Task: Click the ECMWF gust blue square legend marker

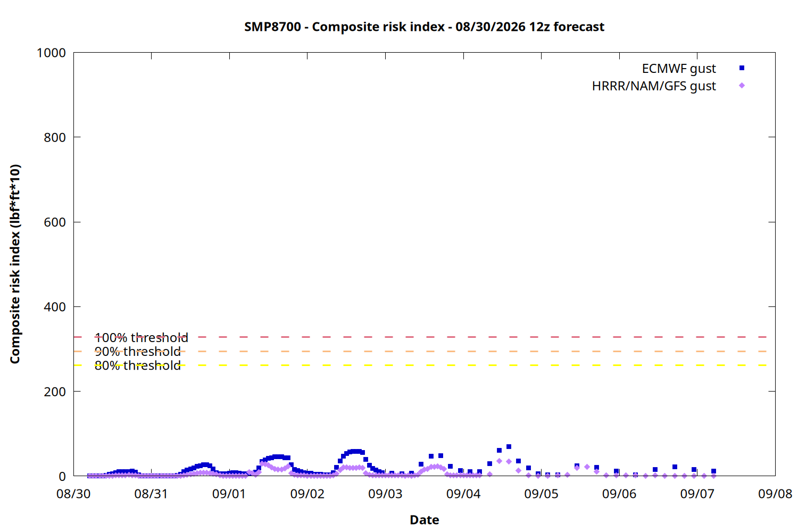Action: click(x=742, y=68)
